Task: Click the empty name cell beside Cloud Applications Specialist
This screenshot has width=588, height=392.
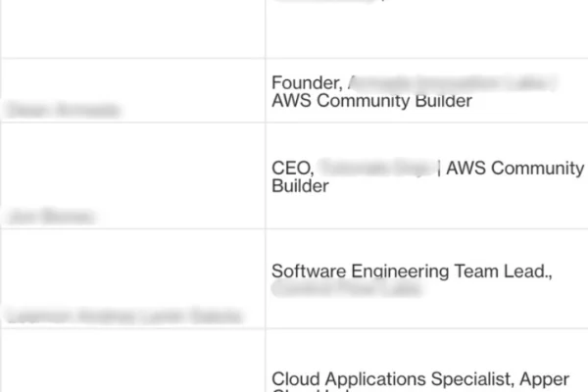Action: (132, 361)
